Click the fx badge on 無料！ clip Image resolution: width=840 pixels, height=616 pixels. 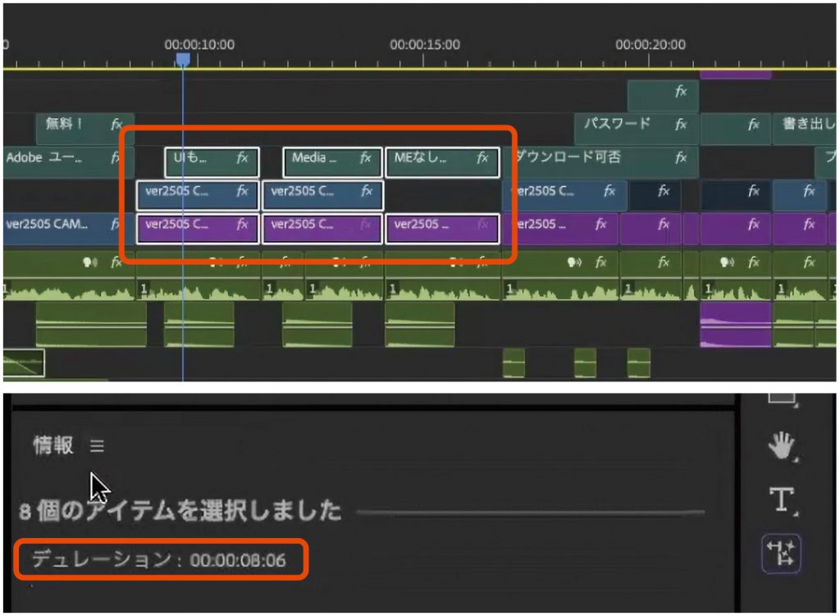[x=117, y=125]
